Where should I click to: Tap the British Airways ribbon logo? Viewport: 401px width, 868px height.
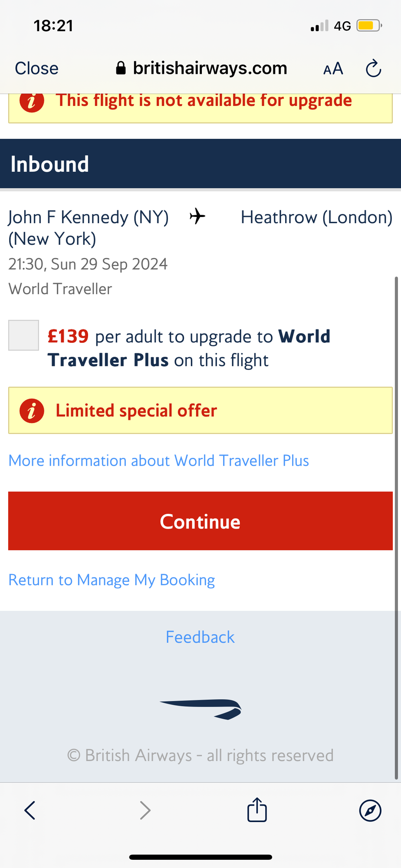200,709
